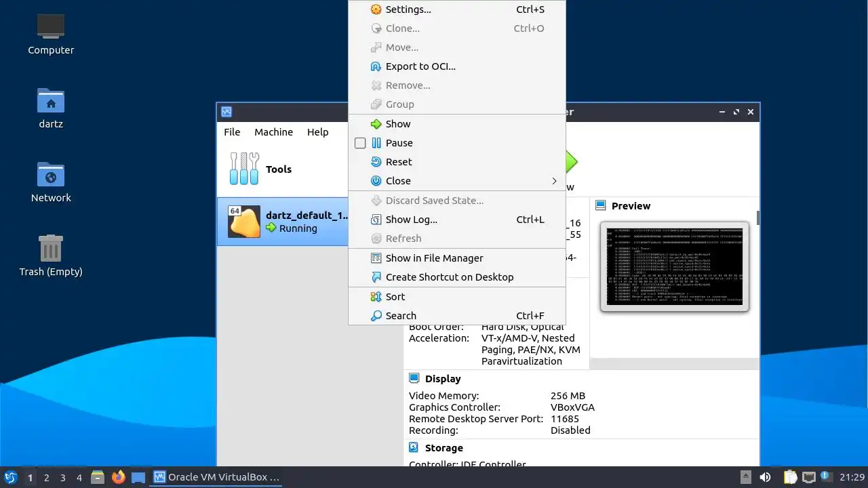This screenshot has width=868, height=488.
Task: Click the green Show arrow icon
Action: (376, 124)
